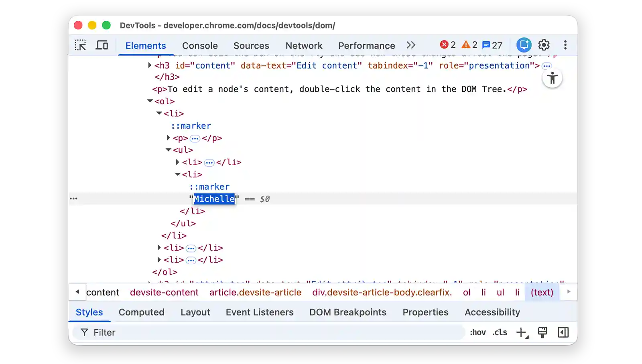Open the three-dot customize DevTools menu
642x364 pixels.
tap(565, 45)
